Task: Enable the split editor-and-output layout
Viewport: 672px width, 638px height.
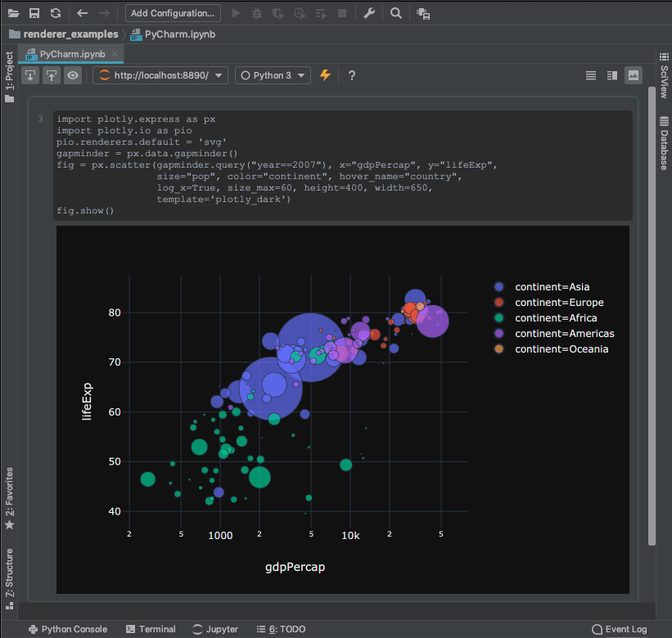Action: point(611,75)
